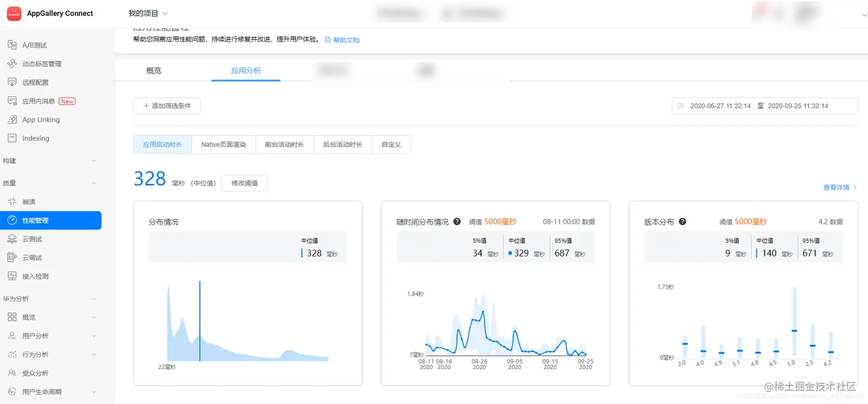Image resolution: width=868 pixels, height=404 pixels.
Task: Click the 修改阈值 button
Action: 244,182
